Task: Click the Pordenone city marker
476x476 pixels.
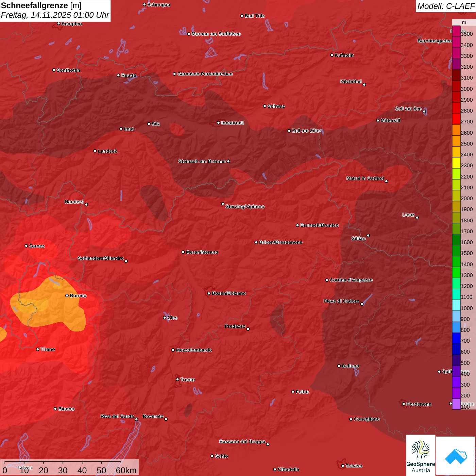Action: tap(404, 404)
